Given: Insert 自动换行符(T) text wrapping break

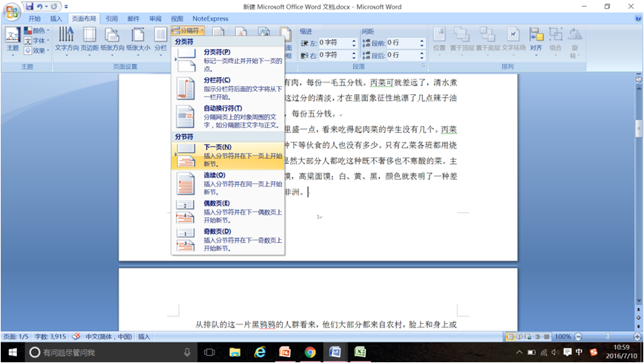Looking at the screenshot, I should point(228,117).
